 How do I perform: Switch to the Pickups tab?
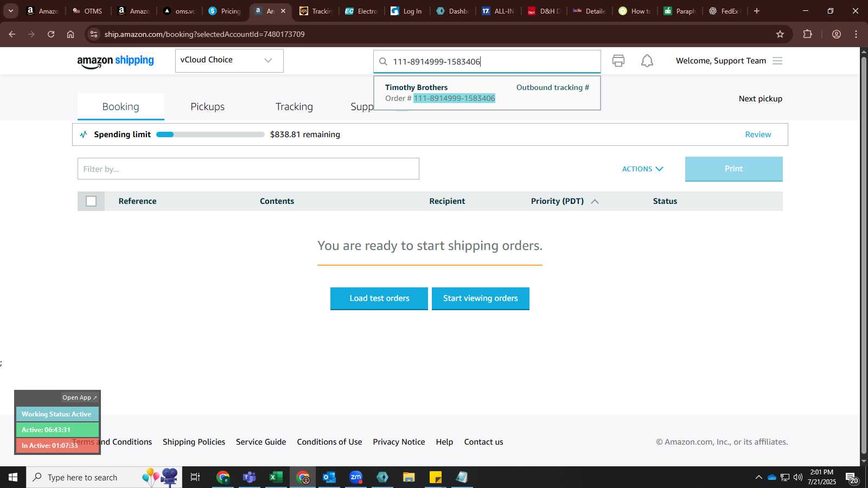[207, 107]
